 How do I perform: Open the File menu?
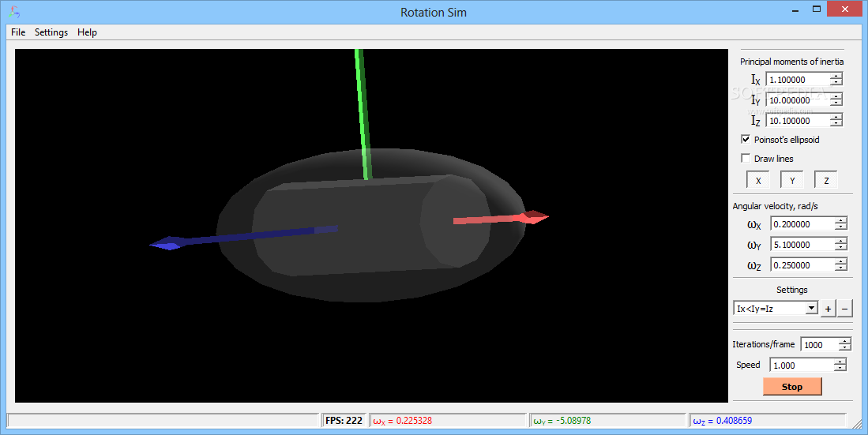18,32
